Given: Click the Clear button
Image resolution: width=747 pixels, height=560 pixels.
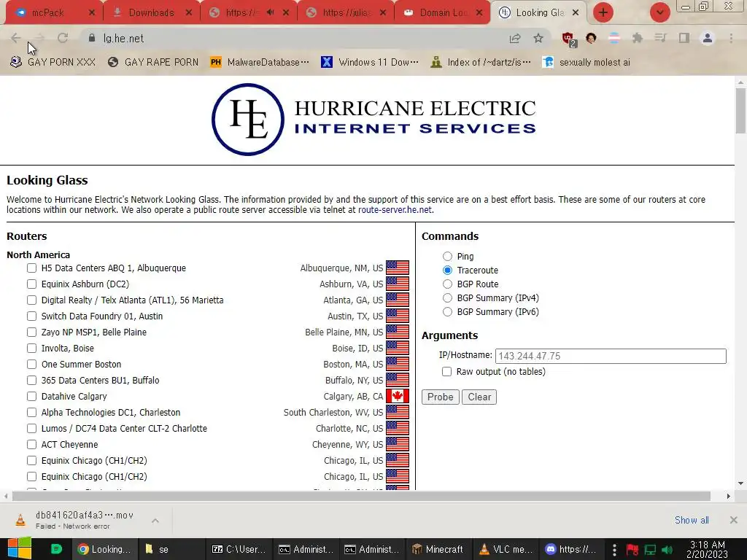Looking at the screenshot, I should 479,397.
